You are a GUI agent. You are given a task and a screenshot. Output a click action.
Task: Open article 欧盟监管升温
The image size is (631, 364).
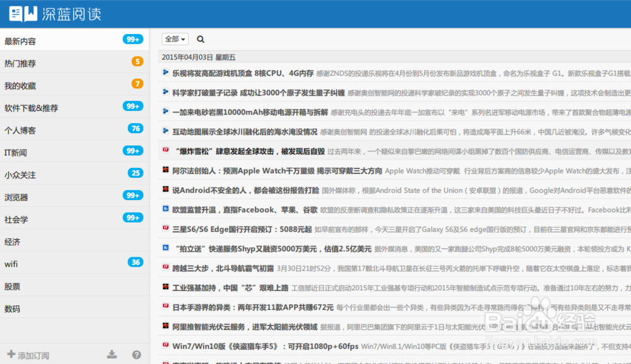pyautogui.click(x=245, y=210)
